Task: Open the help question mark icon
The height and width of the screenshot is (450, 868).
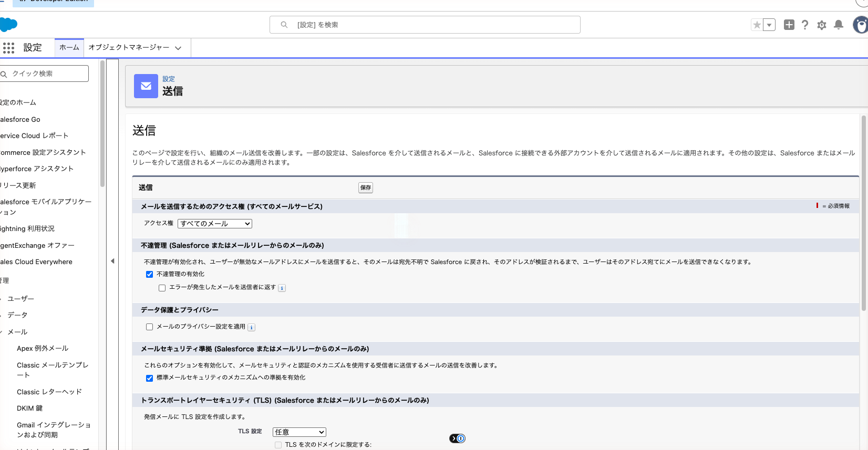Action: pos(805,25)
